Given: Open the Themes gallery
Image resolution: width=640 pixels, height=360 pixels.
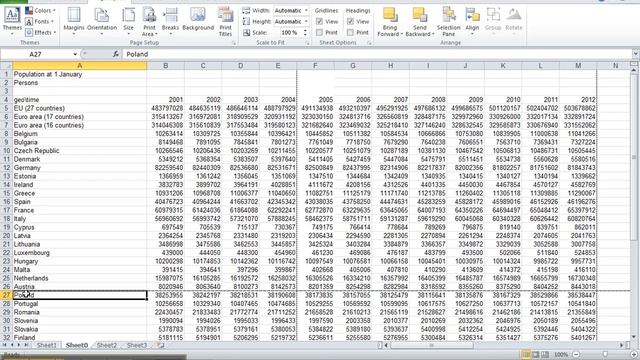Looking at the screenshot, I should (12, 20).
